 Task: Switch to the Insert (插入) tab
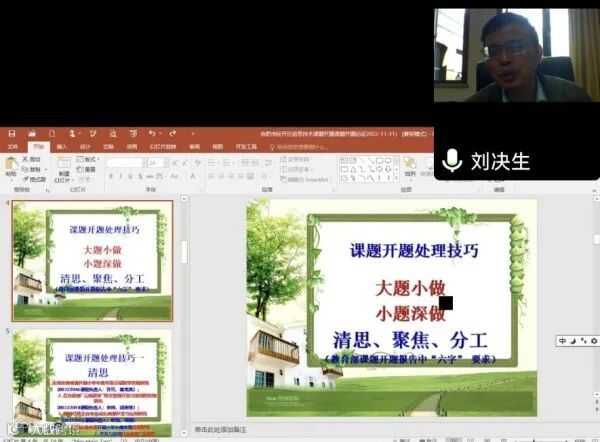coord(61,147)
